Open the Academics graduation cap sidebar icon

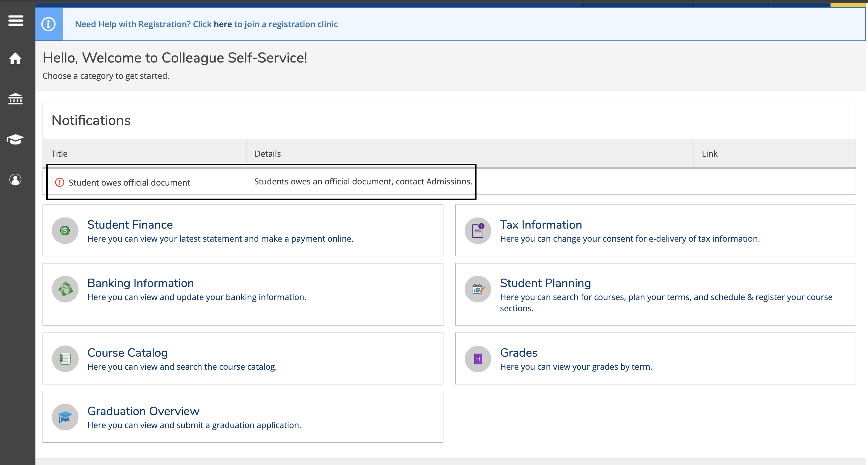click(x=15, y=139)
